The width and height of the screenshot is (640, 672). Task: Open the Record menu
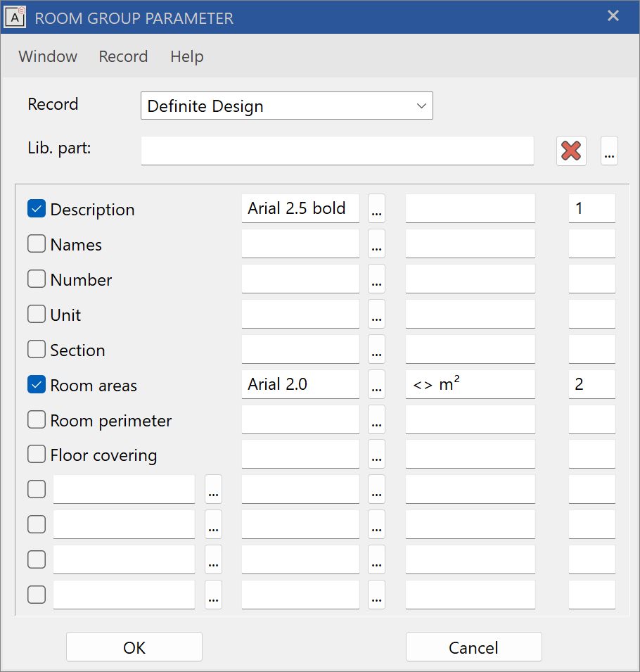(123, 56)
